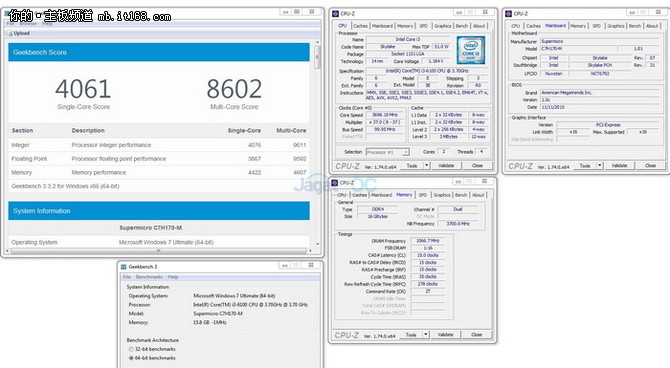Viewport: 670px width, 368px height.
Task: Click the 'Processor integer performance' description
Action: [x=111, y=145]
